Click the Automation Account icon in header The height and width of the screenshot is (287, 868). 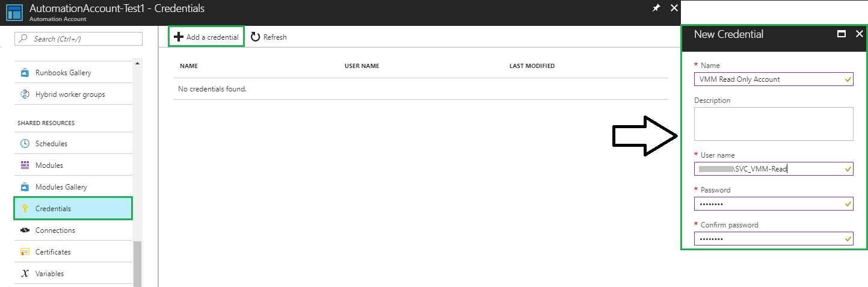(13, 13)
